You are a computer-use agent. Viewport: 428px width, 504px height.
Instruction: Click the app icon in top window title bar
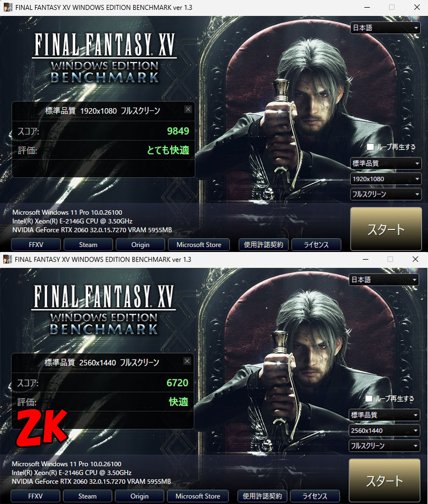pyautogui.click(x=8, y=7)
